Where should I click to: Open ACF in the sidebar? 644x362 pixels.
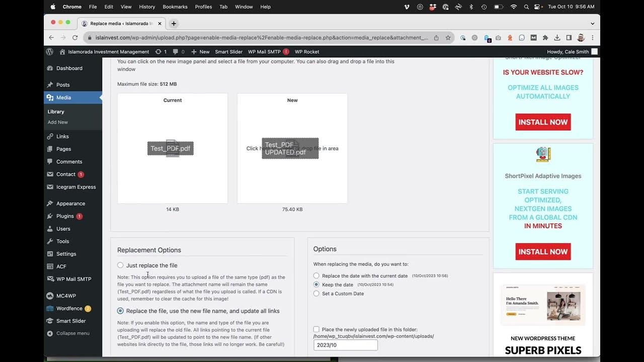coord(61,266)
